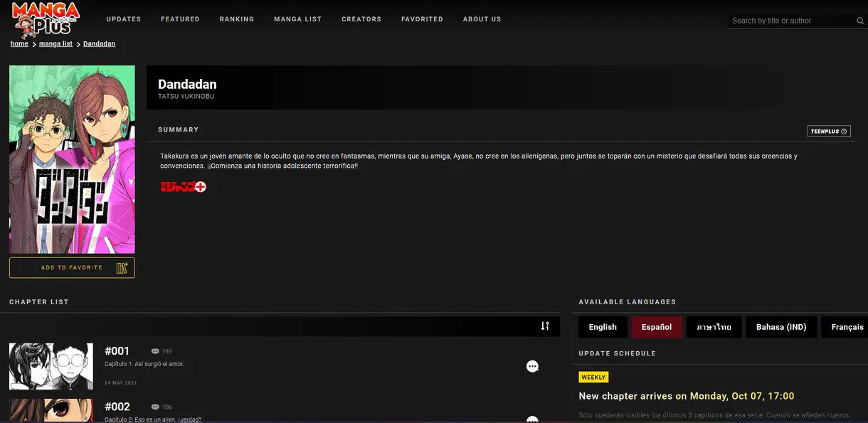The height and width of the screenshot is (423, 868).
Task: Click chapter number #001 title
Action: pyautogui.click(x=117, y=351)
